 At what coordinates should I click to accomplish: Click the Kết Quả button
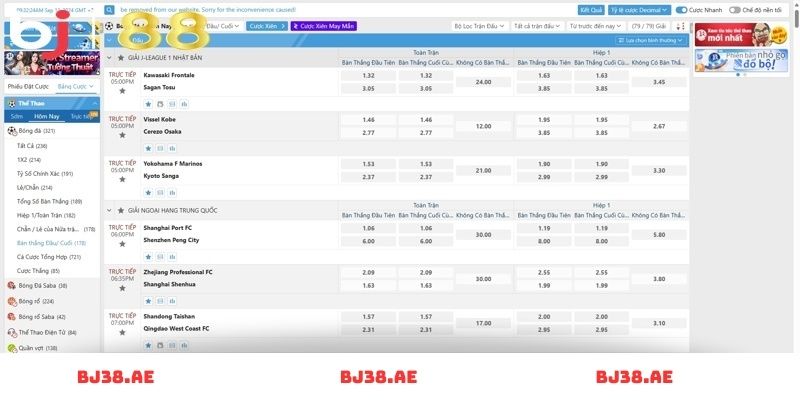591,10
